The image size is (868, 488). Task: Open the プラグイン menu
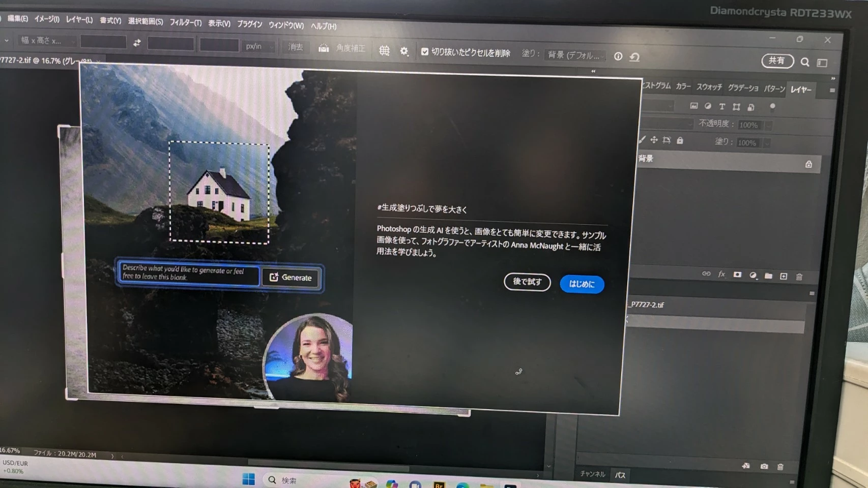click(x=250, y=24)
